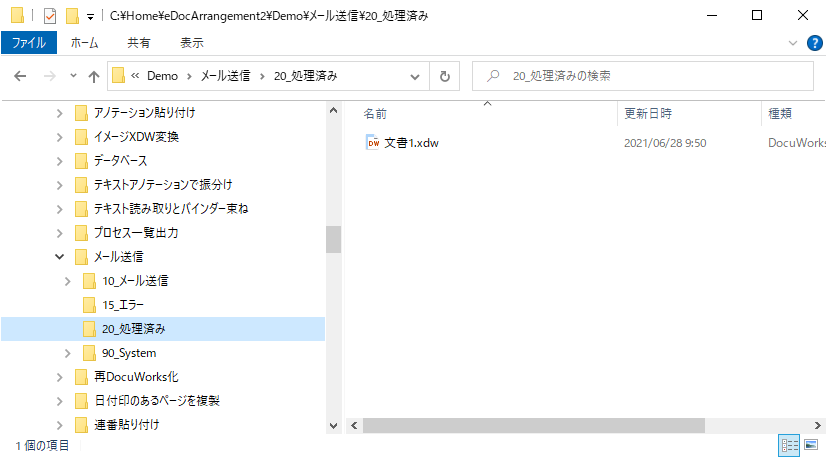Click tree pane scroll down arrow

click(x=333, y=426)
